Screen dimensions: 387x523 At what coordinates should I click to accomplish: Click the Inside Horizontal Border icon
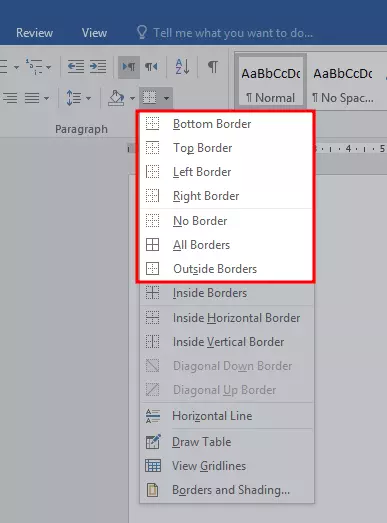coord(152,317)
